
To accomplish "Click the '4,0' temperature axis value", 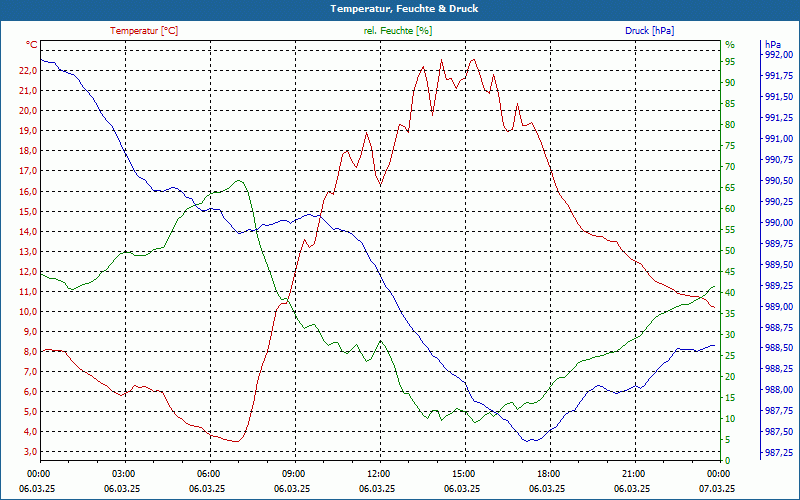I will [x=30, y=432].
